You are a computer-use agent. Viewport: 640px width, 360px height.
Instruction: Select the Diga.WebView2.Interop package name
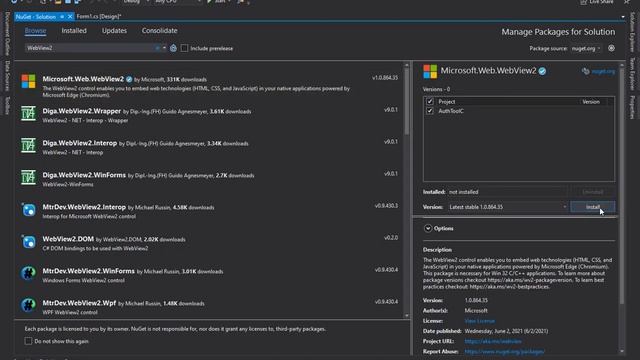(x=80, y=143)
